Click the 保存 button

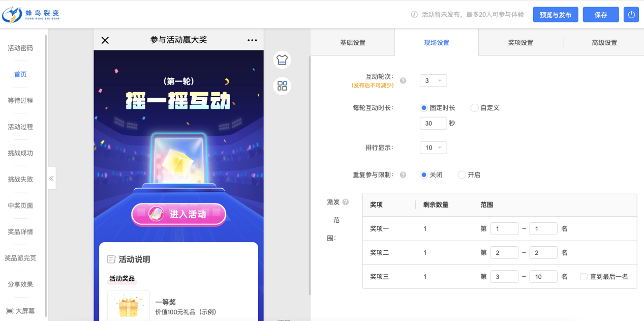[x=601, y=15]
